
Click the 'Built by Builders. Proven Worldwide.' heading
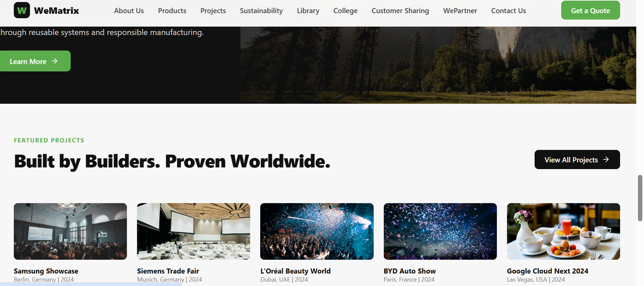(172, 161)
